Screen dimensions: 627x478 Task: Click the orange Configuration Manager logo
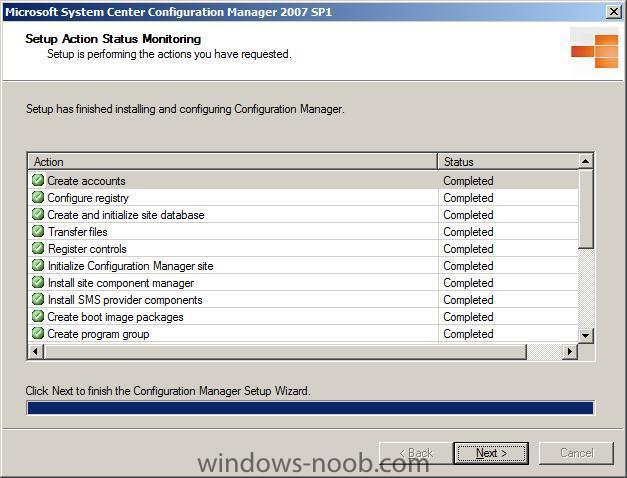[595, 51]
